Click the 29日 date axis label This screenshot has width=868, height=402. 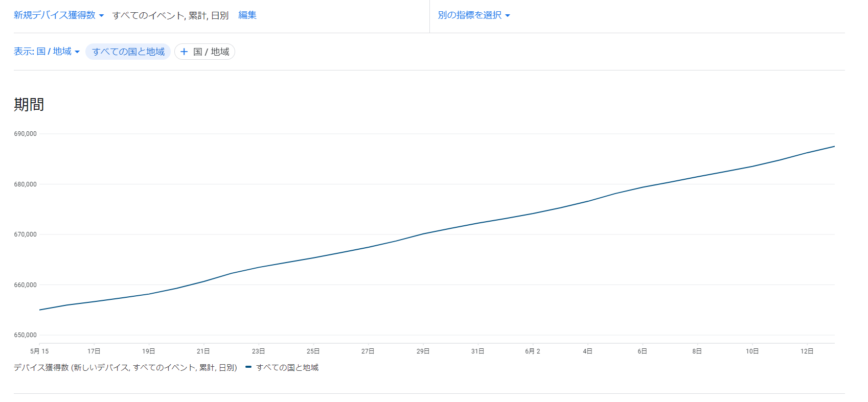[423, 351]
